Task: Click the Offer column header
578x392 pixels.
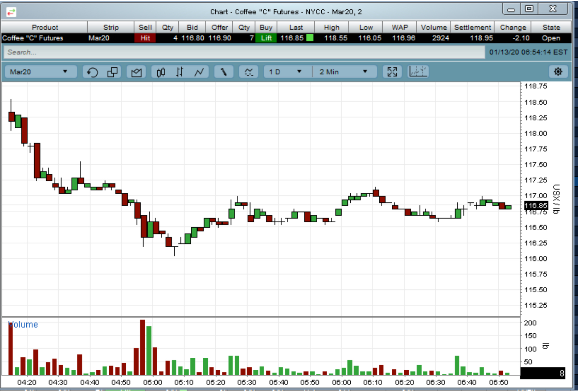Action: [219, 27]
